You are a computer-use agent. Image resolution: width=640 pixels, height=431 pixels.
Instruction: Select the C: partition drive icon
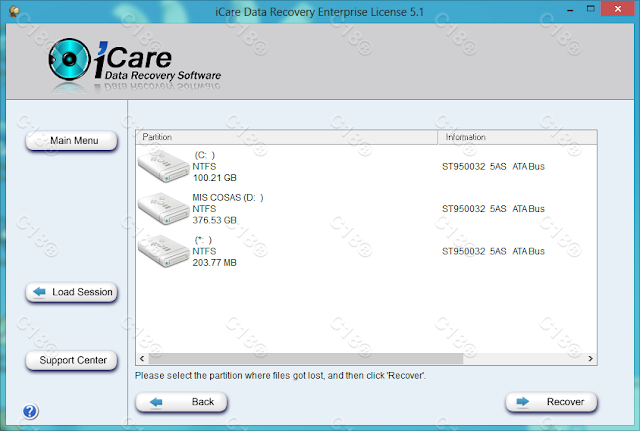[163, 166]
